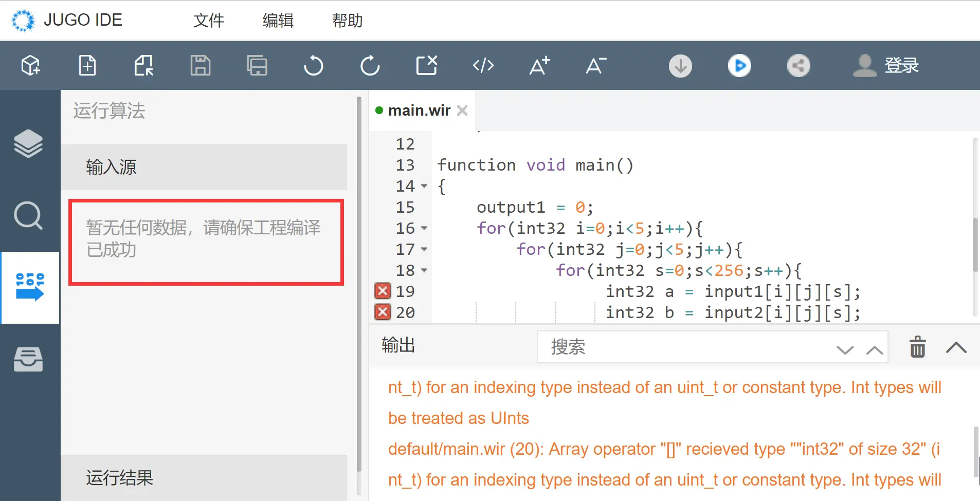Redo with the clockwise arrow icon
The image size is (980, 501).
pyautogui.click(x=370, y=66)
